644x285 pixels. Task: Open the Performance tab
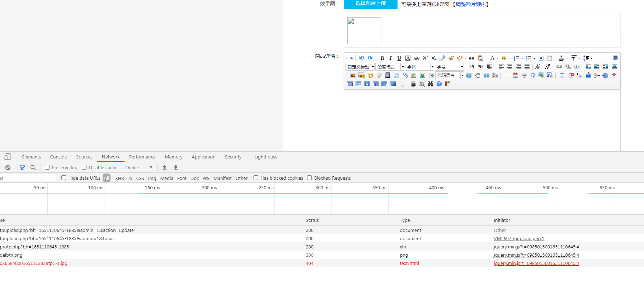click(142, 157)
